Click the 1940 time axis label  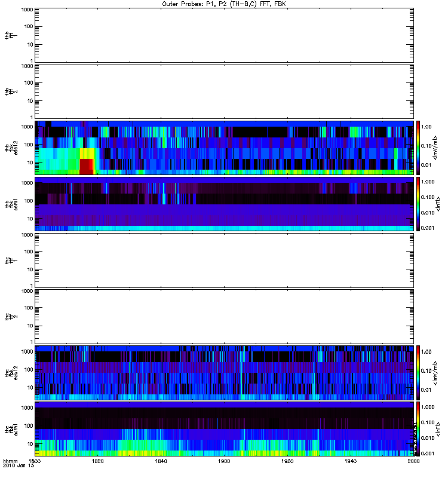point(351,461)
